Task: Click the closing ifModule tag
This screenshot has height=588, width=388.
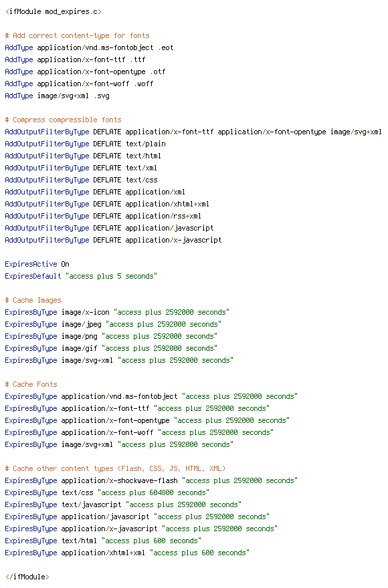Action: click(27, 577)
